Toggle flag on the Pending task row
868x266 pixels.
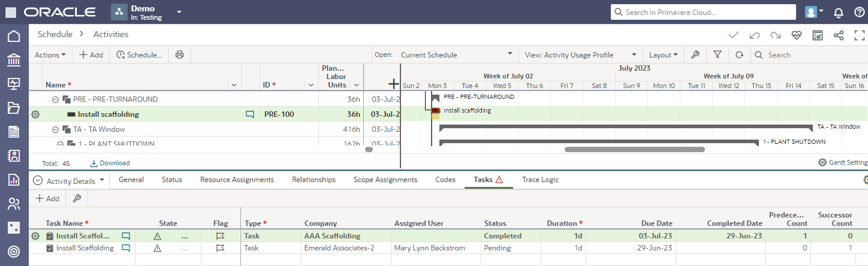point(220,248)
